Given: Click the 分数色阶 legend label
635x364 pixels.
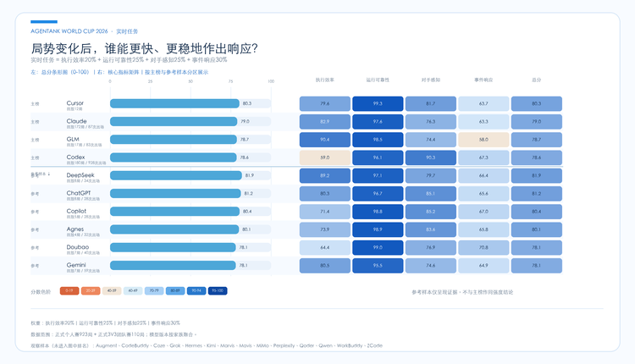Looking at the screenshot, I should (41, 291).
